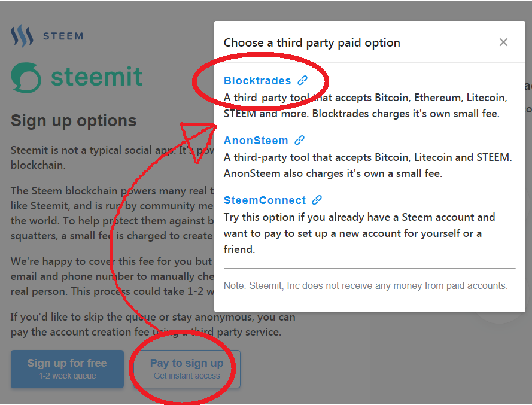Click the steemit speech-bubble logo icon
Image resolution: width=532 pixels, height=405 pixels.
coord(26,78)
